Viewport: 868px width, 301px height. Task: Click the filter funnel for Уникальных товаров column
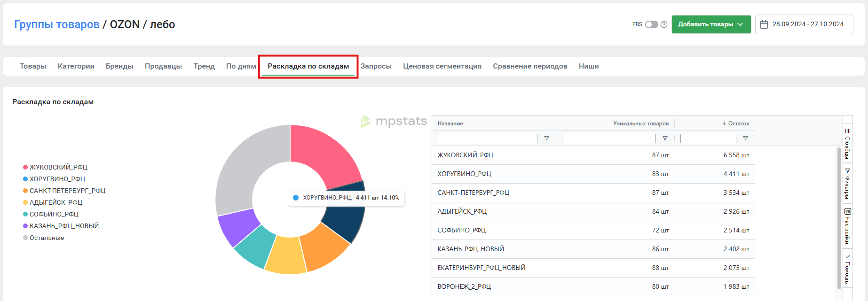coord(665,139)
